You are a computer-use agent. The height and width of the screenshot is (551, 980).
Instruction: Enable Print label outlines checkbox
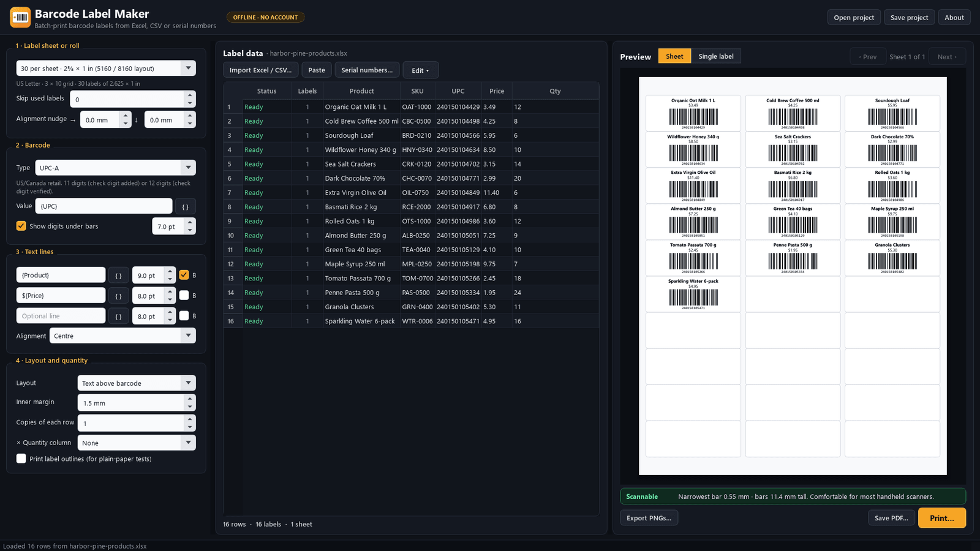[21, 459]
